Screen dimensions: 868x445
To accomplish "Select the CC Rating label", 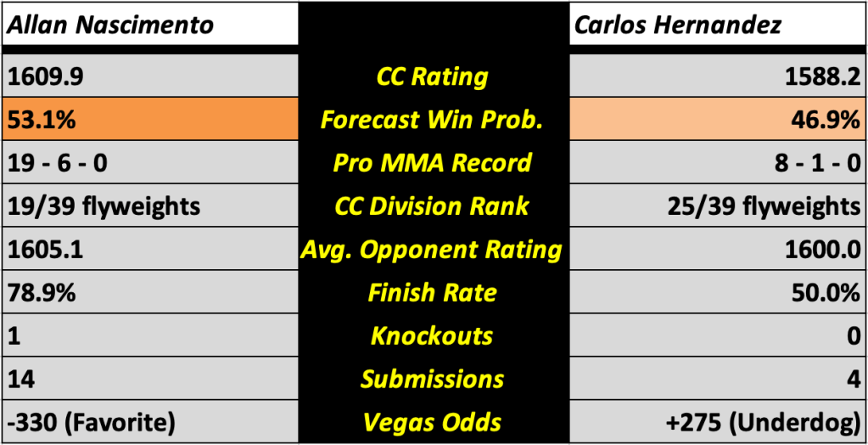I will click(x=433, y=76).
